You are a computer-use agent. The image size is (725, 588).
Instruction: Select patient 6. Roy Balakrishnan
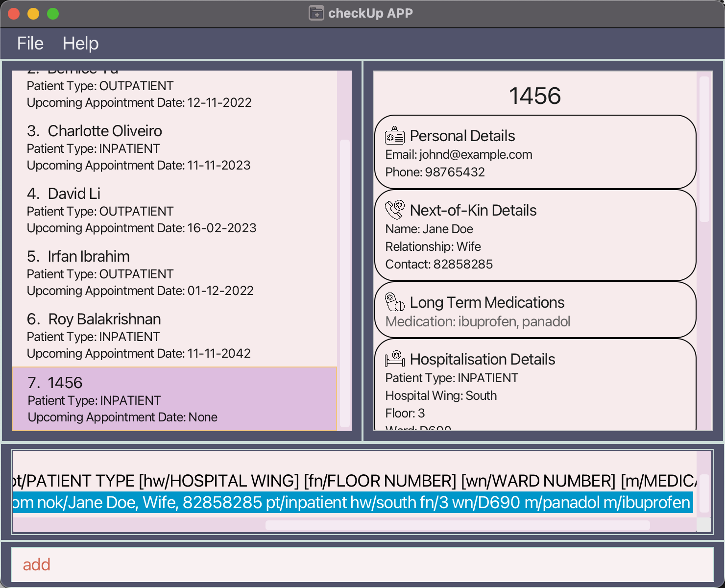174,336
